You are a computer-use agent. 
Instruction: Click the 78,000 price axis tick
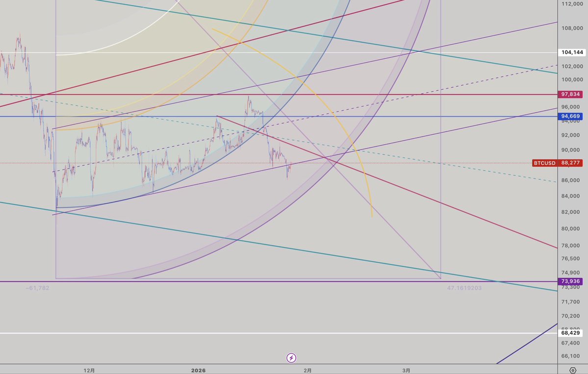click(x=570, y=246)
